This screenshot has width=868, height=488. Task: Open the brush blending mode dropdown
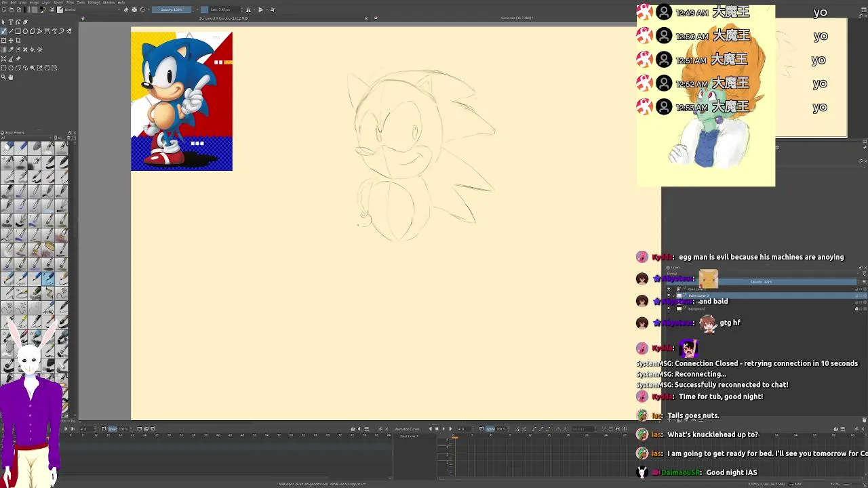coord(92,9)
